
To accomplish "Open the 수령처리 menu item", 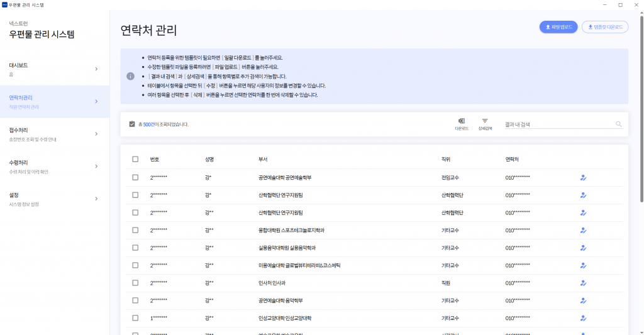I will [x=50, y=167].
